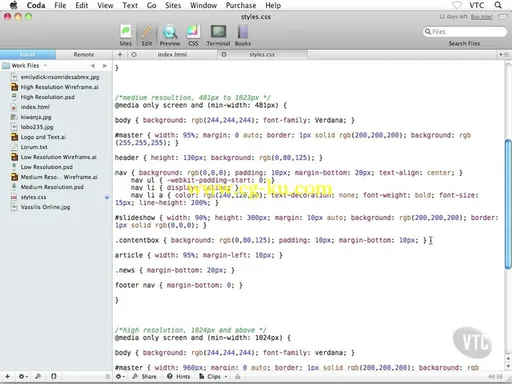Click the styles.css tab close circle
Screen dimensions: 512x384
click(224, 54)
